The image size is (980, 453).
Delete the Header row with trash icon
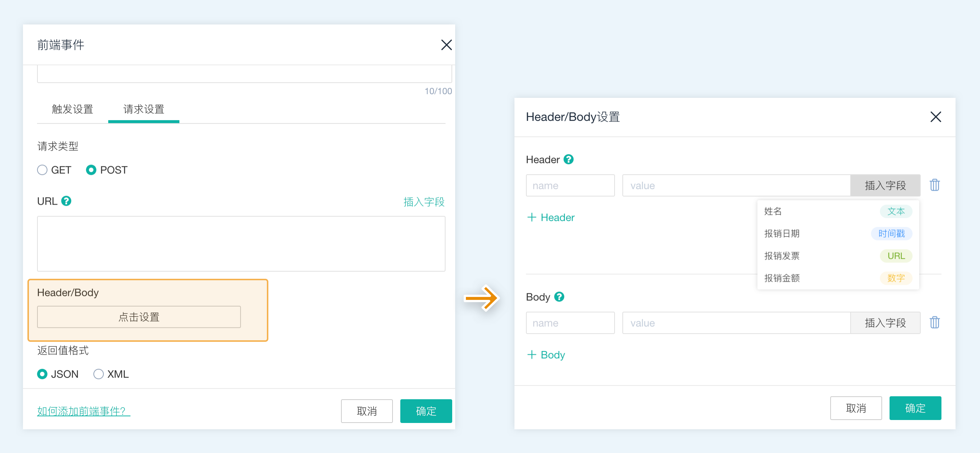tap(934, 185)
